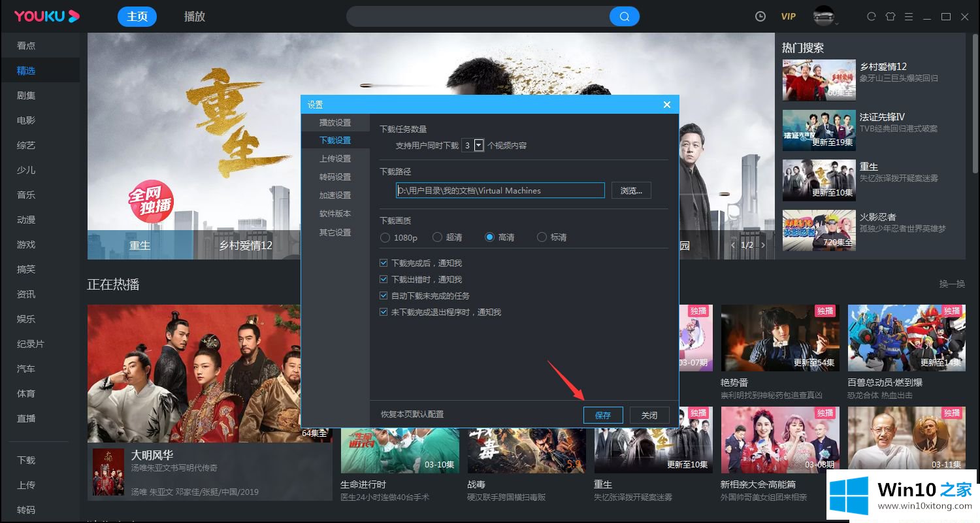
Task: Click the 关闭 button
Action: [649, 415]
